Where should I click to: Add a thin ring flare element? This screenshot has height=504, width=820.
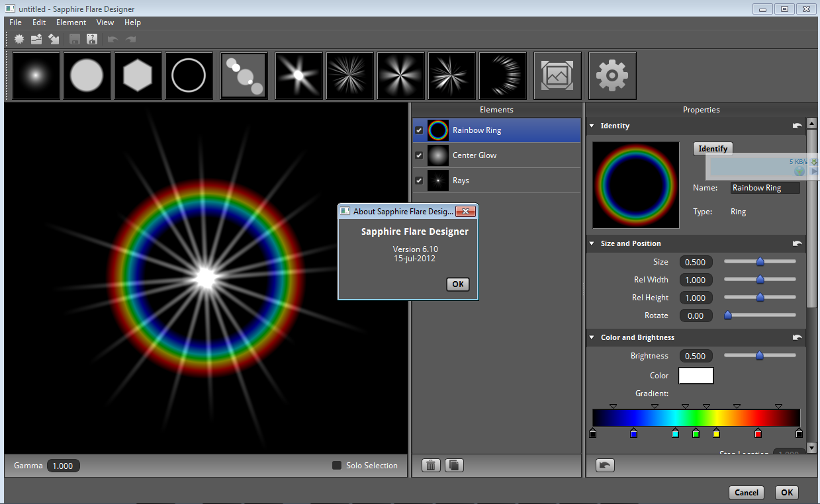pos(189,76)
